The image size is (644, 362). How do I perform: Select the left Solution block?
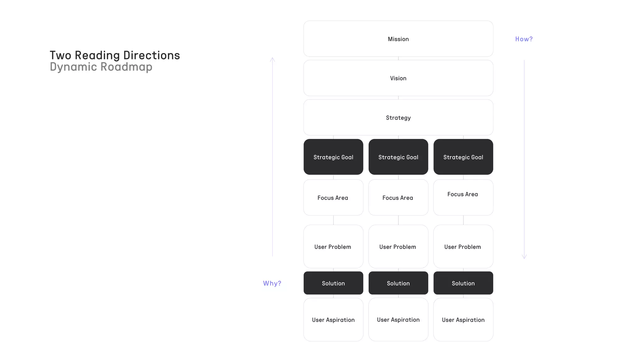click(333, 283)
